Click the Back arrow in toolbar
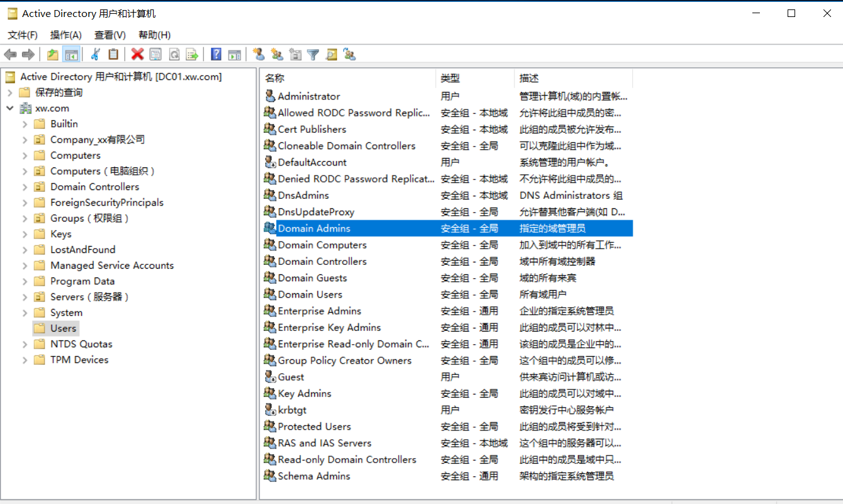 click(10, 55)
